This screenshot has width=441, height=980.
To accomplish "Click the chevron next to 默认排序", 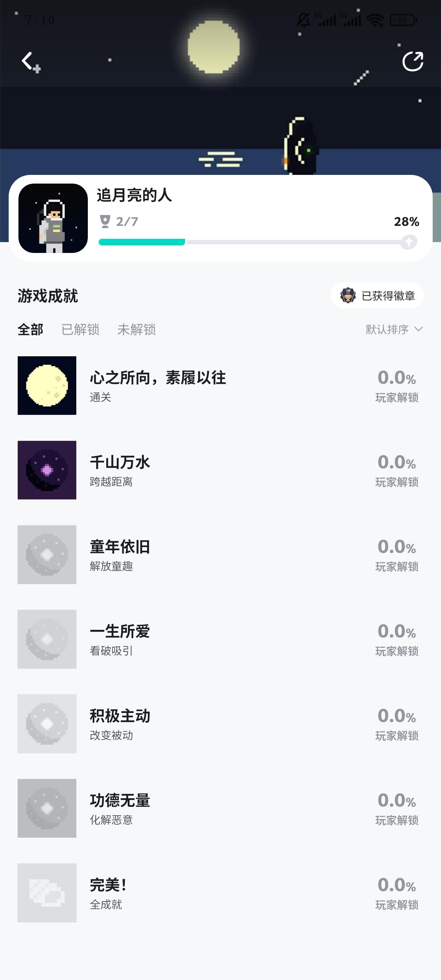I will click(419, 329).
